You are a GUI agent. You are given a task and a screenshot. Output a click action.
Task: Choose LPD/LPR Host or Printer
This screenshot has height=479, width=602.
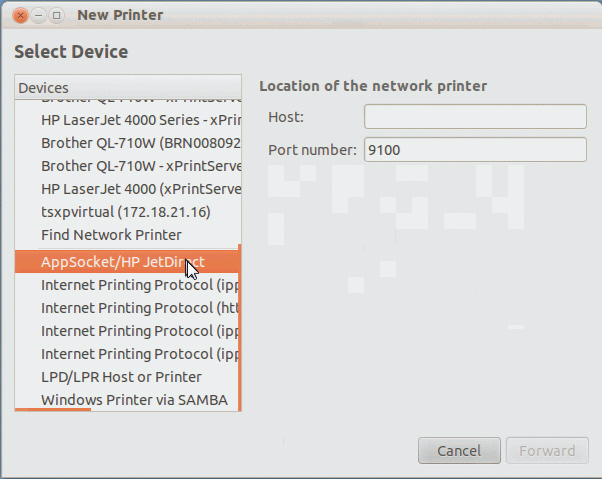click(121, 377)
